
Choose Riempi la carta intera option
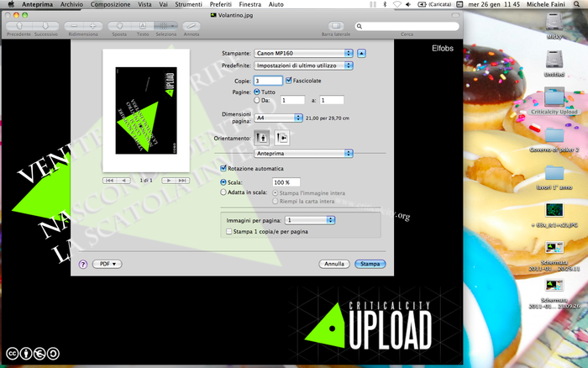click(275, 201)
